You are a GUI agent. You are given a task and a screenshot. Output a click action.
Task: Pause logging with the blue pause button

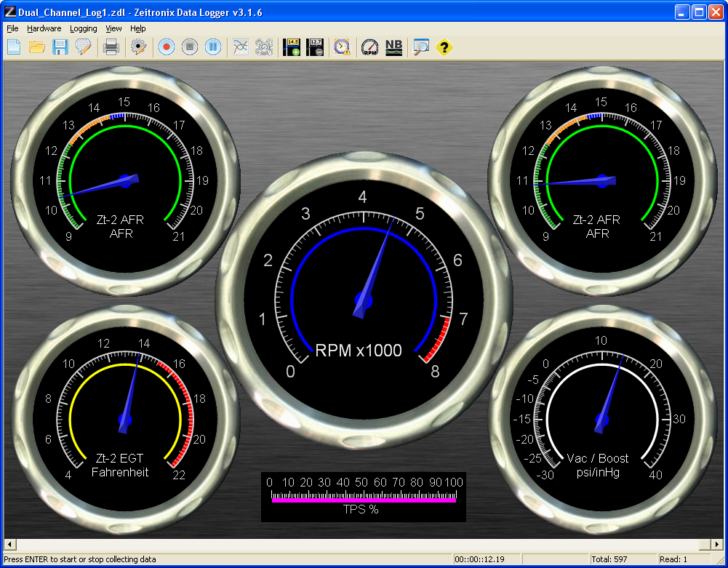coord(213,47)
